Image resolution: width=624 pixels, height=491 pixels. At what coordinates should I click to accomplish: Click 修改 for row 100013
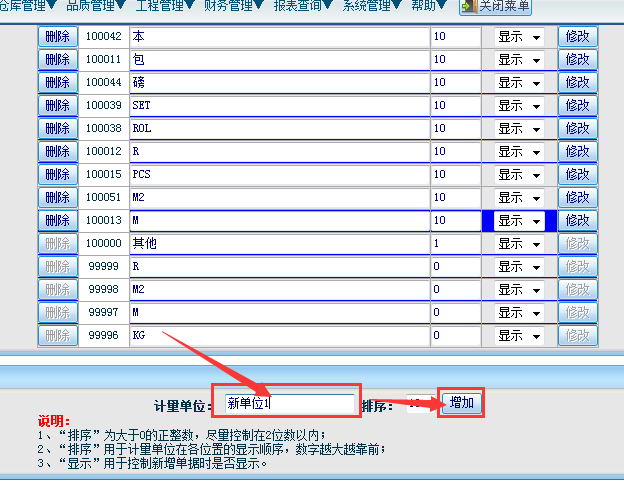[x=577, y=221]
